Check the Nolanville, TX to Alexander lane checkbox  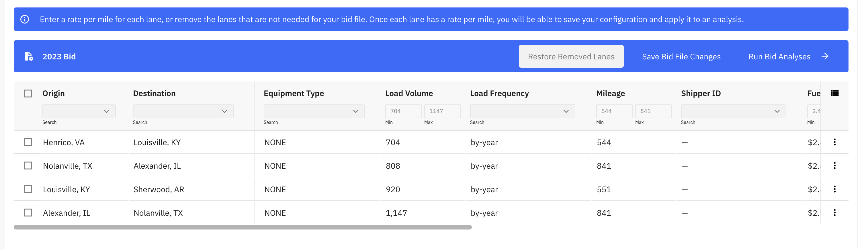28,166
